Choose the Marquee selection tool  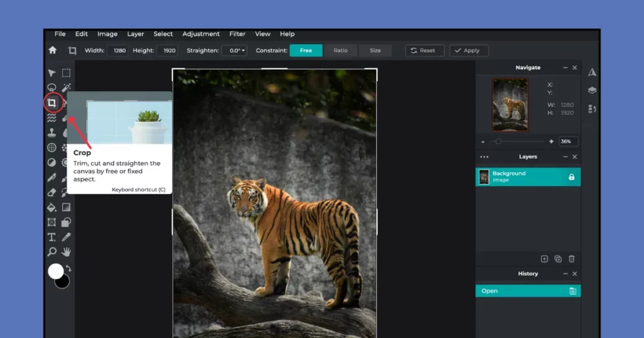tap(66, 73)
